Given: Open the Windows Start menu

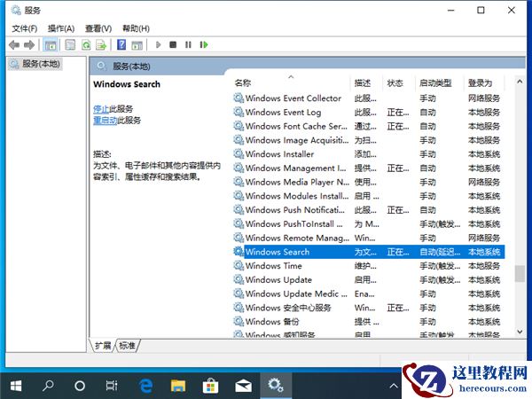Looking at the screenshot, I should pos(16,386).
